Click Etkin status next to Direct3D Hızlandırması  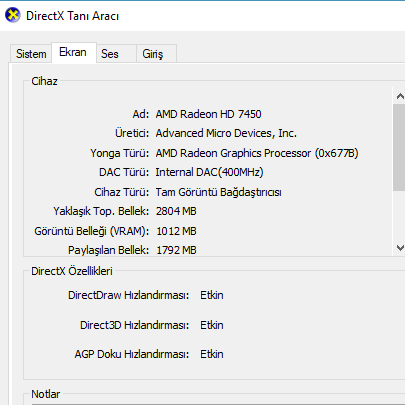tap(212, 325)
